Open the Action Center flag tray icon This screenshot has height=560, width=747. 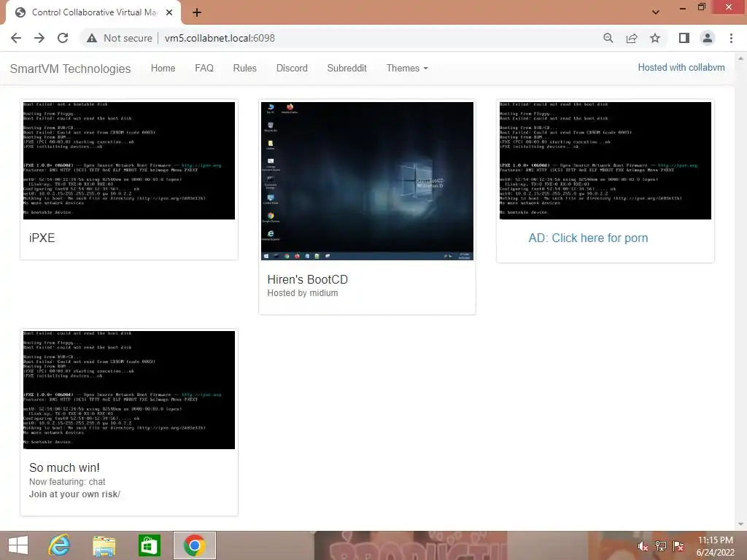[x=678, y=546]
